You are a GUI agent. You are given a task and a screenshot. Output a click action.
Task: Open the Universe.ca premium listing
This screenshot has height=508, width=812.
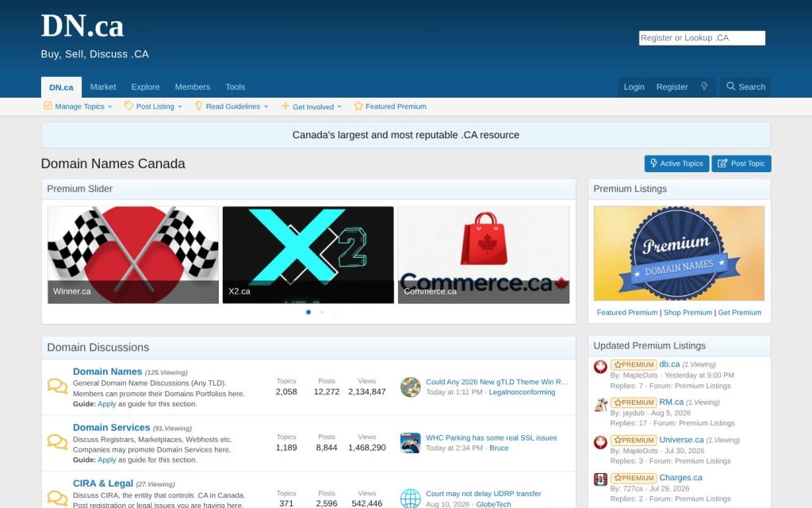pyautogui.click(x=681, y=440)
